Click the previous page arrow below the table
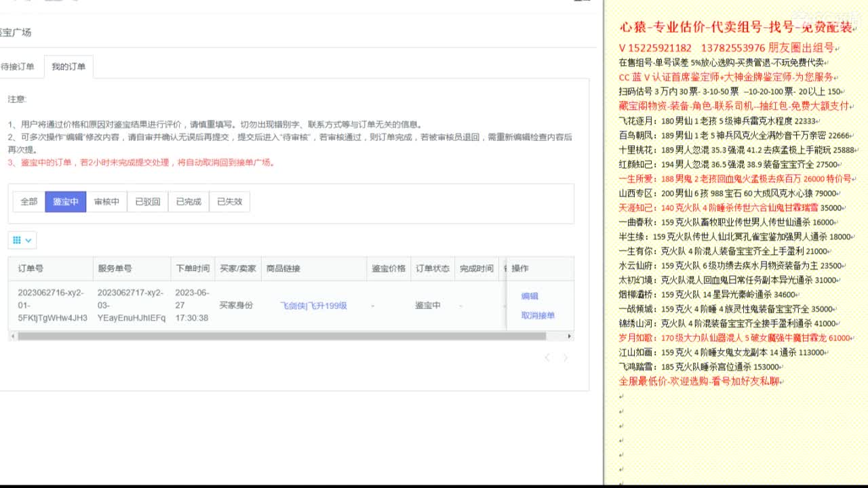 coord(547,357)
